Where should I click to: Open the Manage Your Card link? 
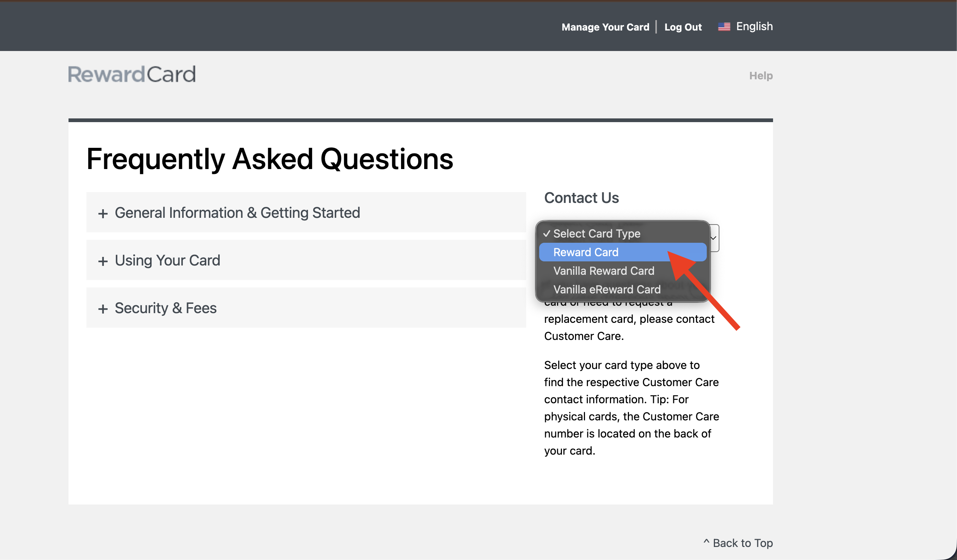(x=605, y=27)
